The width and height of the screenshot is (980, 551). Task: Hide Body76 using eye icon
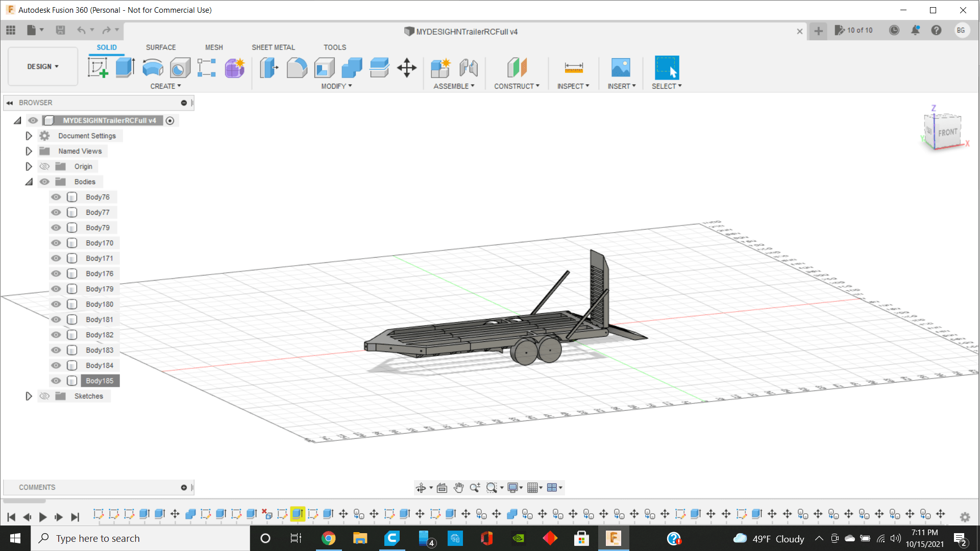56,196
